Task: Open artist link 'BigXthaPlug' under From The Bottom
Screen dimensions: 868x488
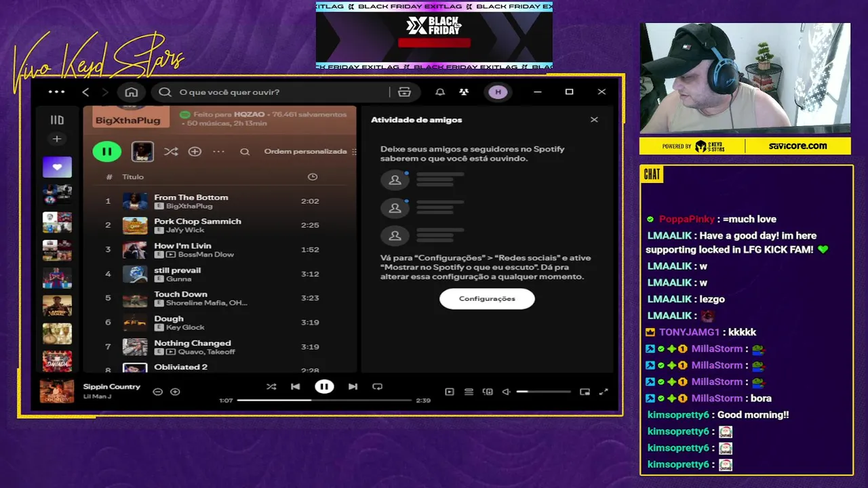Action: (x=189, y=206)
